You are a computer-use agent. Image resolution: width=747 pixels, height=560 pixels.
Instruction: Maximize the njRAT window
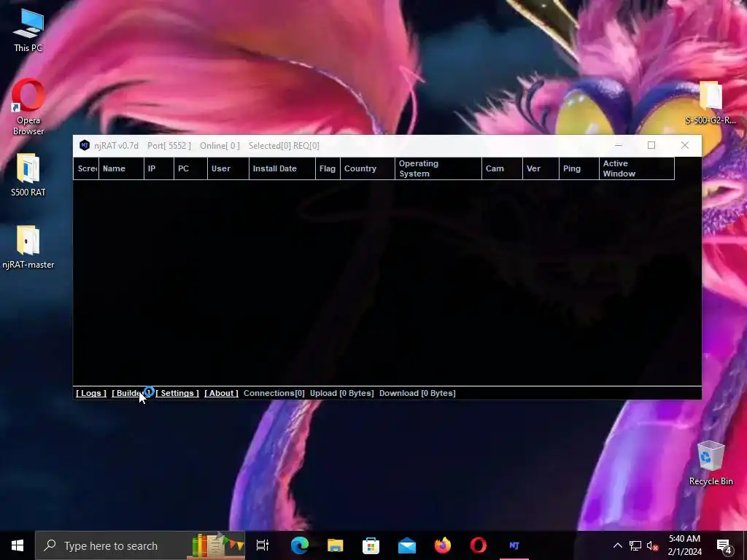pos(651,145)
